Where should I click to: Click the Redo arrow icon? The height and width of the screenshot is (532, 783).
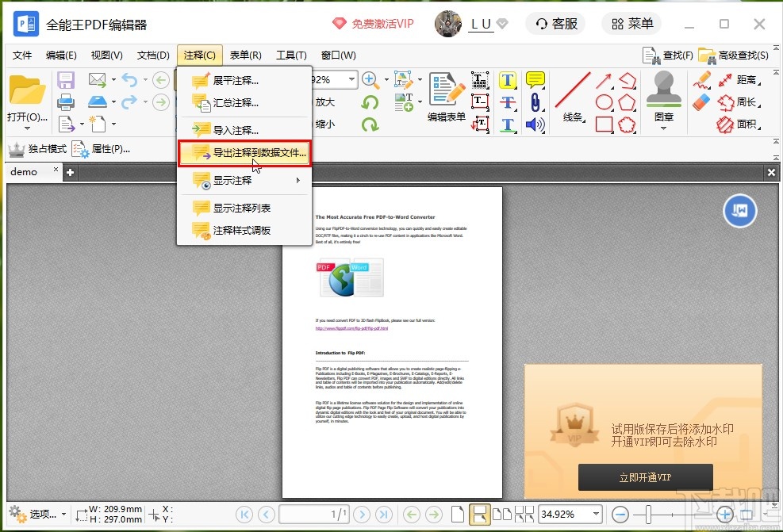[x=129, y=101]
